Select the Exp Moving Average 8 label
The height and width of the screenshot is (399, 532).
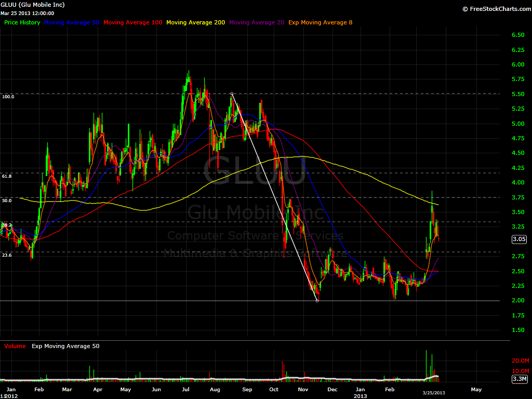tap(320, 22)
